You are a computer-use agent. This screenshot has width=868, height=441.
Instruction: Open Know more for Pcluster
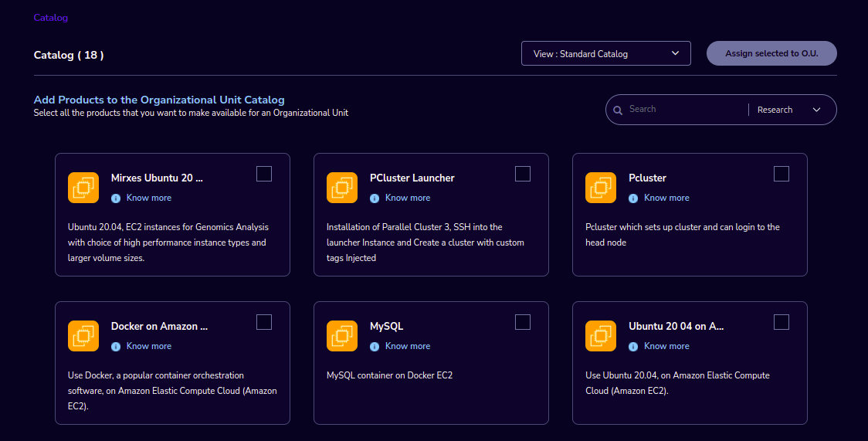666,198
